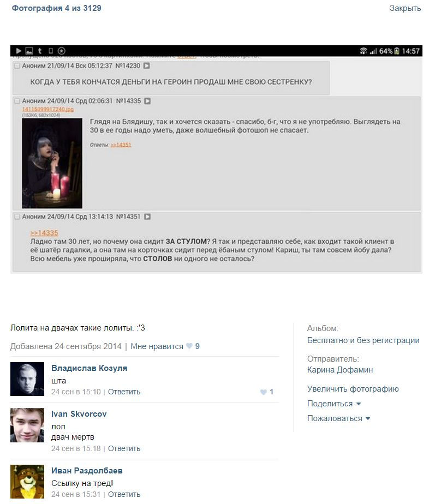429x504 pixels.
Task: Click Мне нравится under the photo
Action: 157,346
